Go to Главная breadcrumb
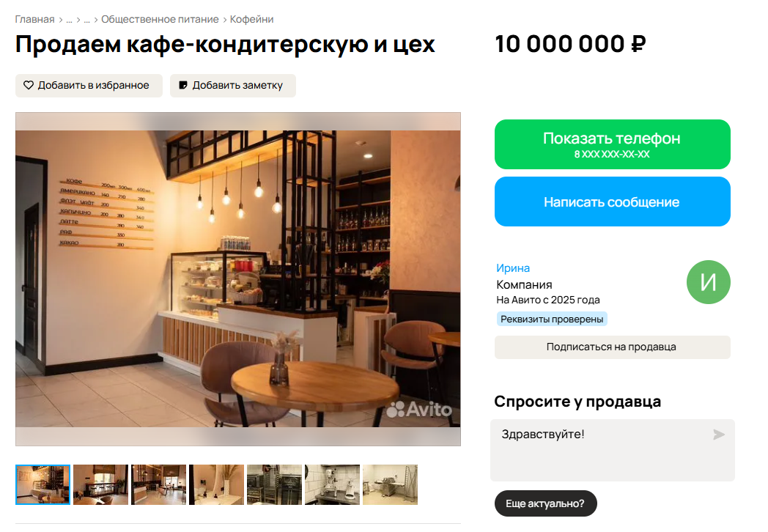This screenshot has width=768, height=532. [34, 20]
